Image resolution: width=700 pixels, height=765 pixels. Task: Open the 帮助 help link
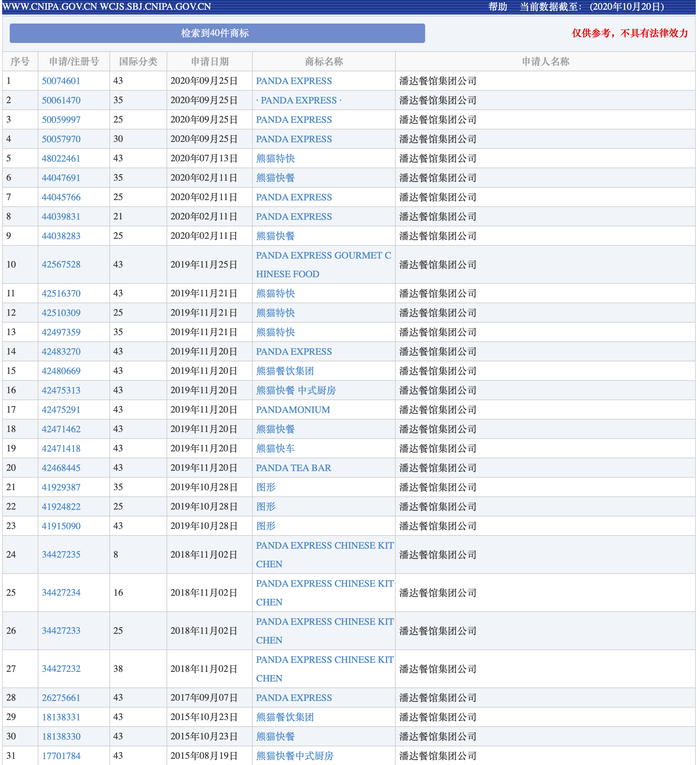pos(498,7)
